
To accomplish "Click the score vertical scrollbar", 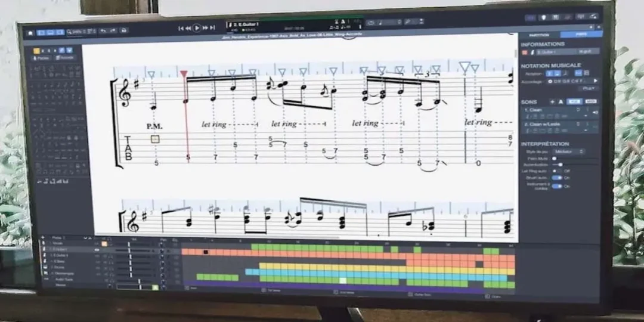I will click(x=516, y=54).
